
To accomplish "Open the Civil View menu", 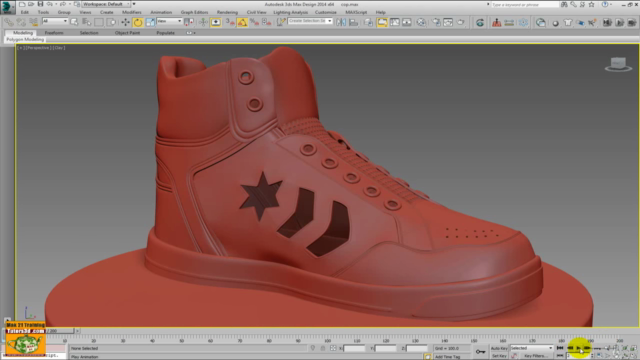I will (256, 12).
